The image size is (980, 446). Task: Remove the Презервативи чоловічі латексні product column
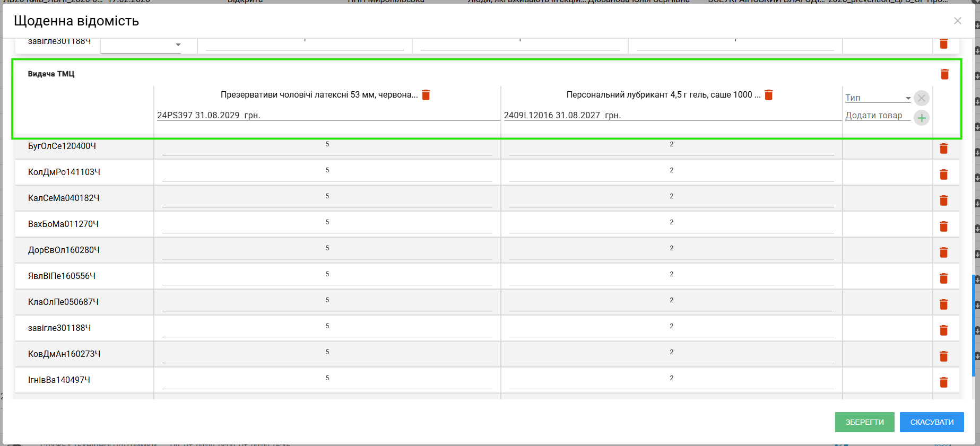point(426,95)
